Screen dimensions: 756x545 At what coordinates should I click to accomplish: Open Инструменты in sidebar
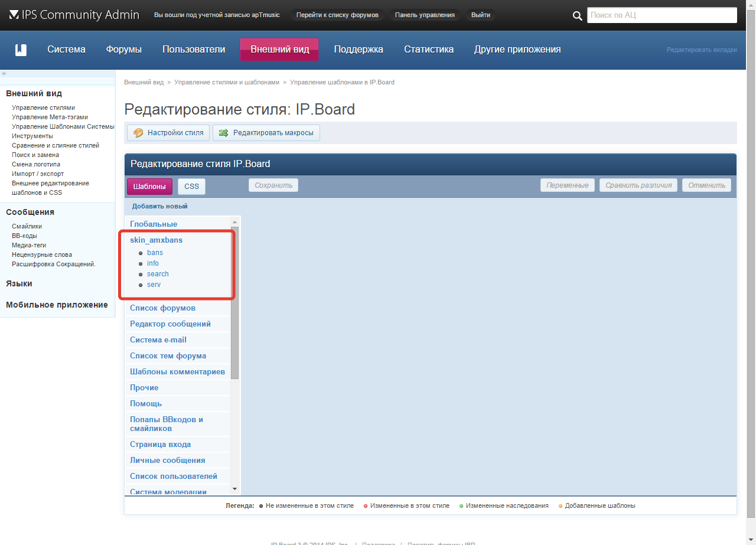point(32,136)
